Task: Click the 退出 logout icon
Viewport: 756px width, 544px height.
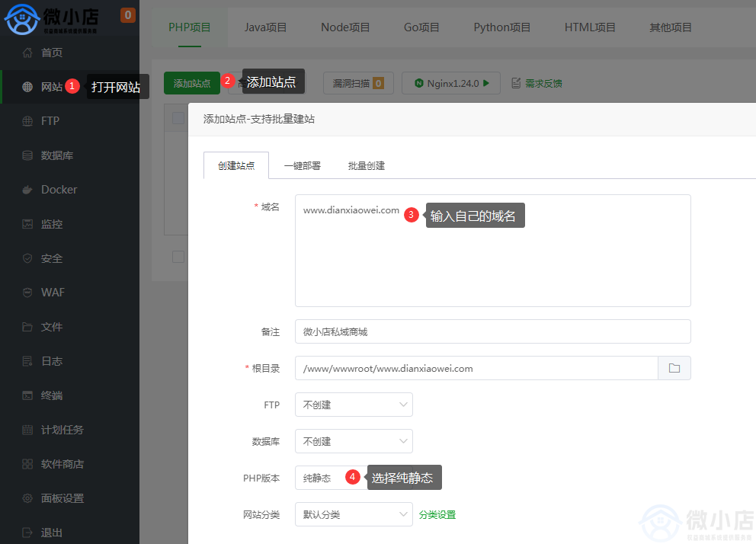Action: pos(27,533)
